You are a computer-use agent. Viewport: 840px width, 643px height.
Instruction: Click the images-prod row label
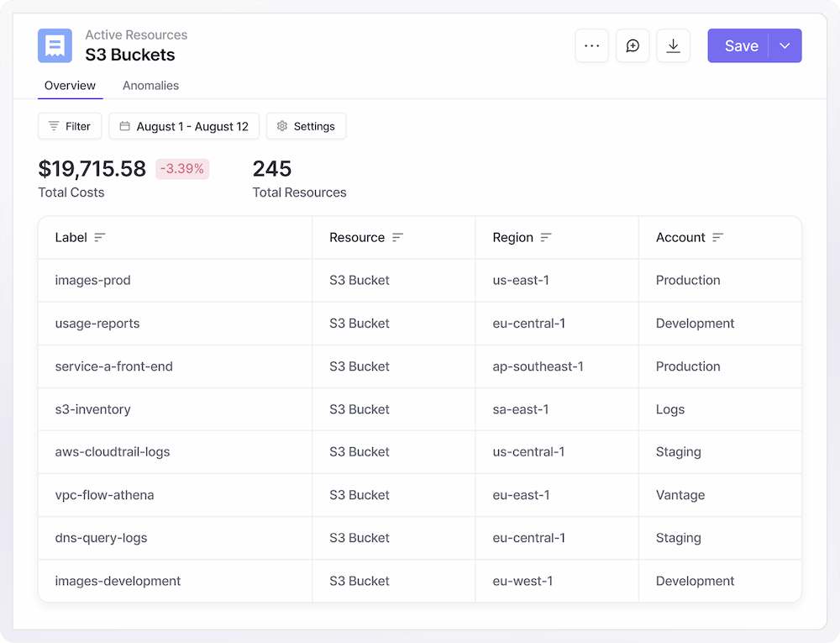[92, 281]
